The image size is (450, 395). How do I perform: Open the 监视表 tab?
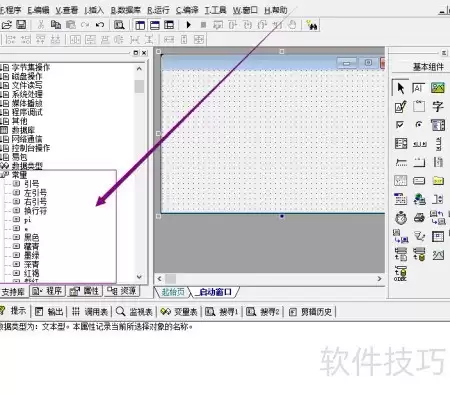134,312
